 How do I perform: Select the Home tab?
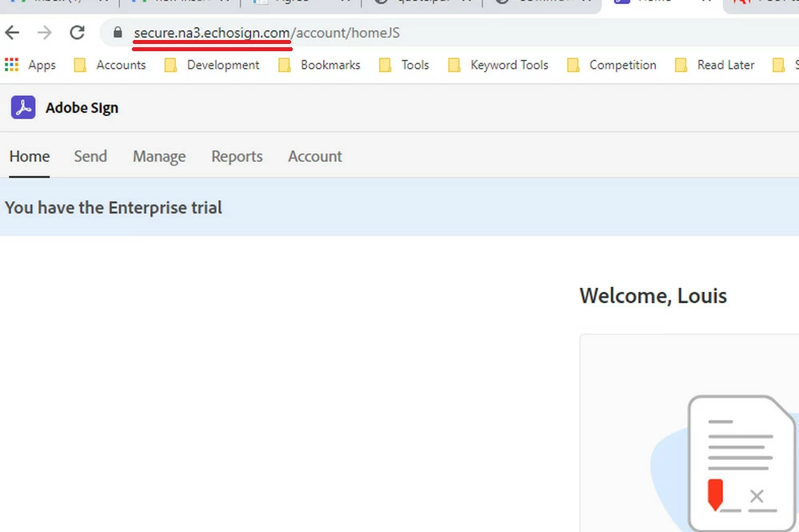click(30, 157)
